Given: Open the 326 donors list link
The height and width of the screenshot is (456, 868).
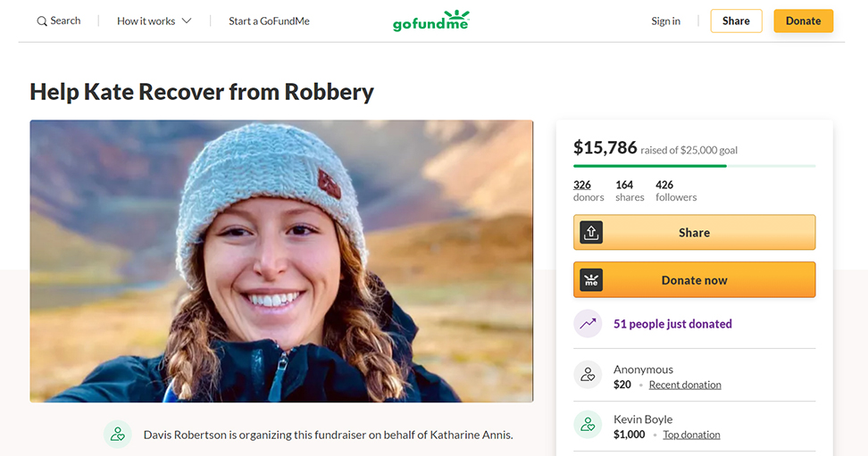Looking at the screenshot, I should click(582, 186).
